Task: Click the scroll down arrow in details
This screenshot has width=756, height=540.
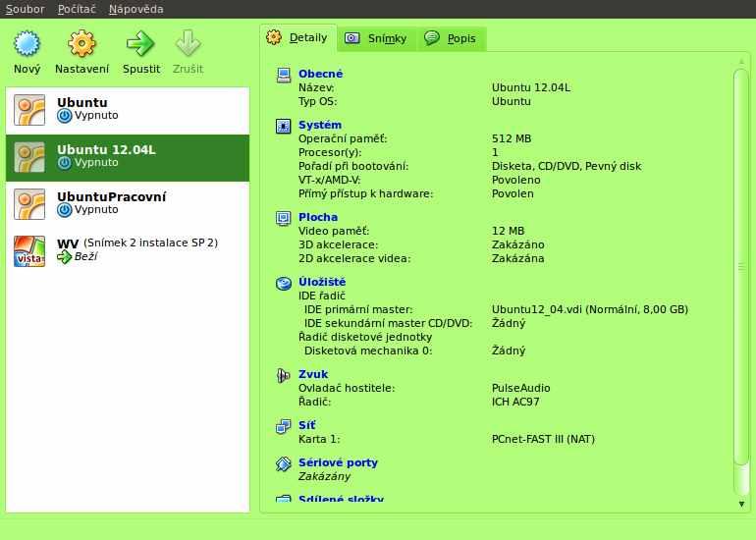Action: (741, 504)
